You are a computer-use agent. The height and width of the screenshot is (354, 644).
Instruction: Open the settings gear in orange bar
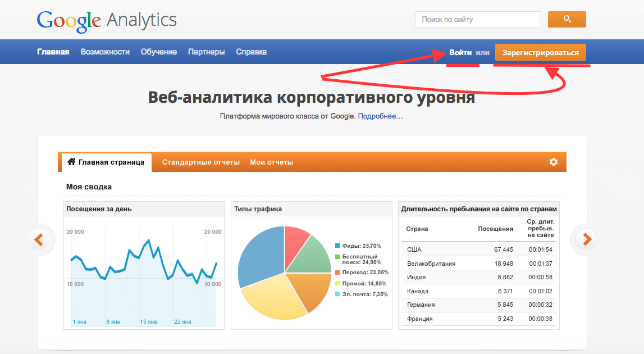(553, 162)
